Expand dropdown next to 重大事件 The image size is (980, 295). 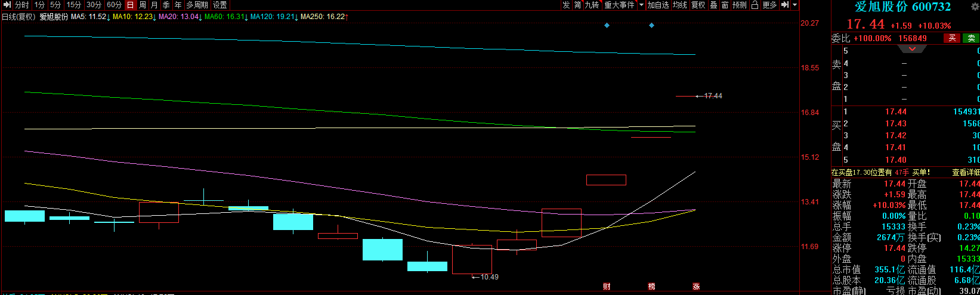[x=642, y=5]
